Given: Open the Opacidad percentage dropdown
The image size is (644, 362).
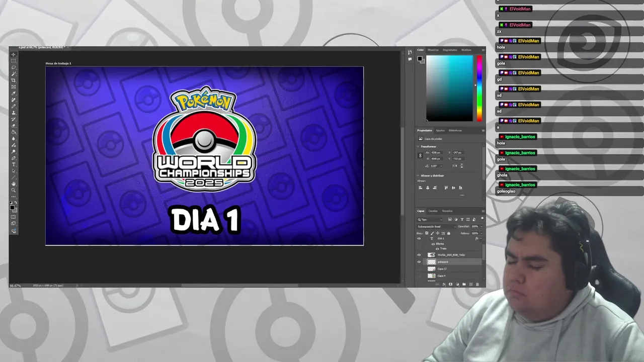Looking at the screenshot, I should click(481, 227).
